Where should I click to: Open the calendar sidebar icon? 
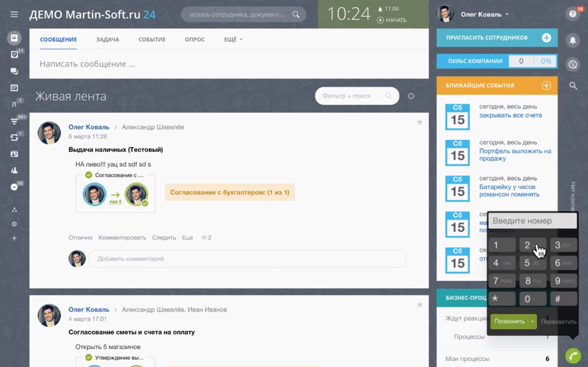click(x=14, y=87)
